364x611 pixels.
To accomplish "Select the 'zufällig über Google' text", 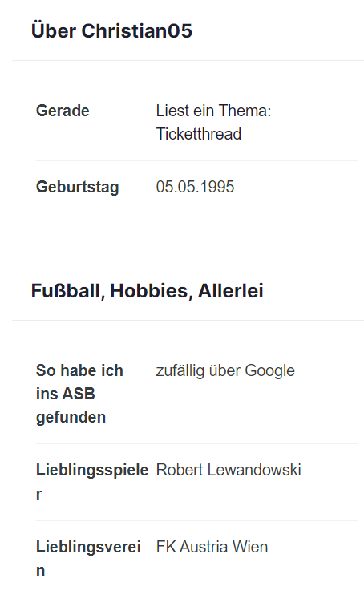I will click(x=225, y=370).
